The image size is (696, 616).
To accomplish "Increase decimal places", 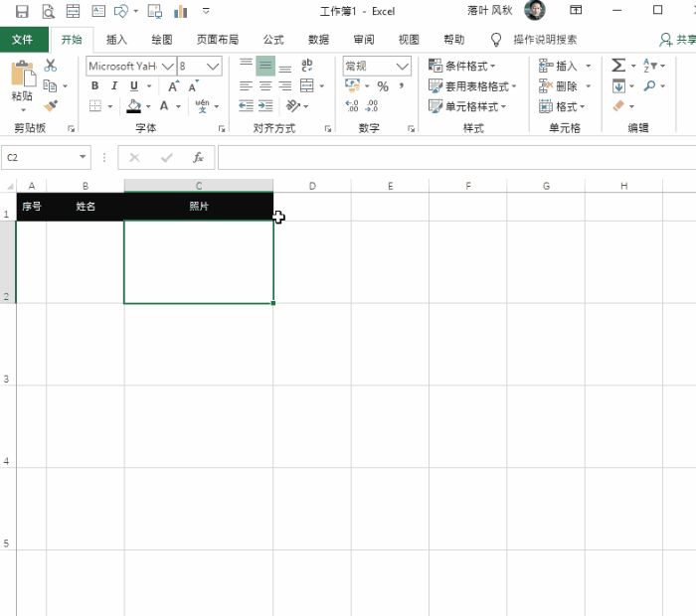I will pos(352,106).
